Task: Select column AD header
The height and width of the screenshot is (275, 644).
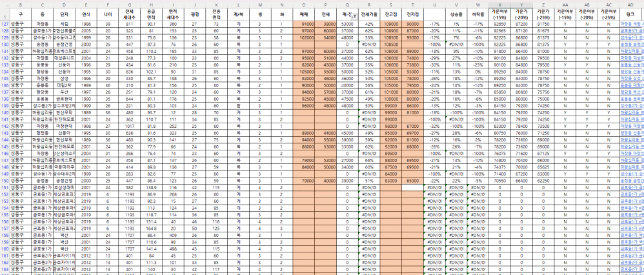Action: [630, 4]
